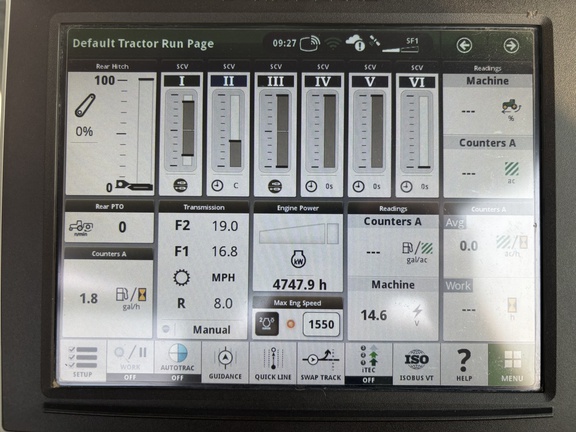Toggle the iTEC off/on button

[x=368, y=364]
